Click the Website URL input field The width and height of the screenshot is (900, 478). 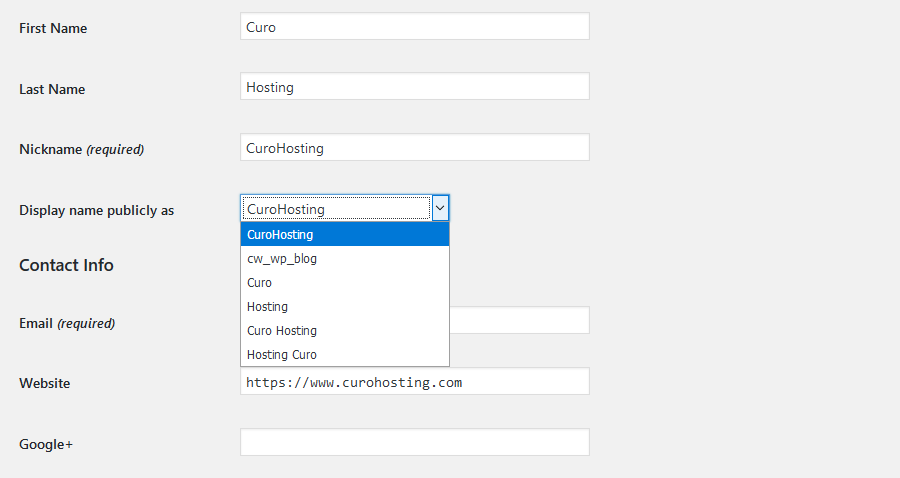[x=414, y=382]
